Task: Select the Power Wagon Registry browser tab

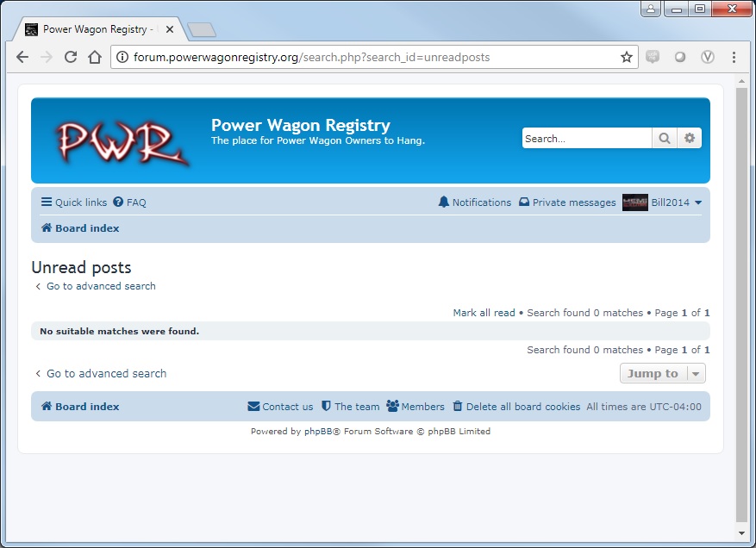Action: point(99,29)
